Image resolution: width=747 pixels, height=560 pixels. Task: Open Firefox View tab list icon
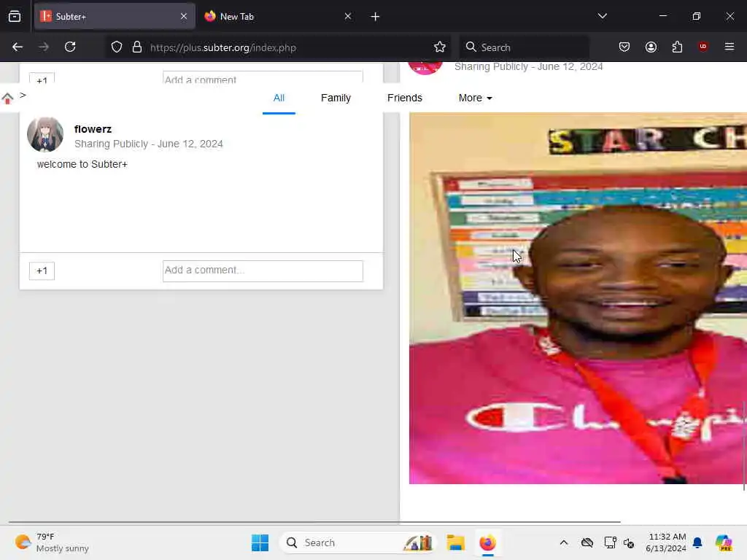tap(15, 16)
